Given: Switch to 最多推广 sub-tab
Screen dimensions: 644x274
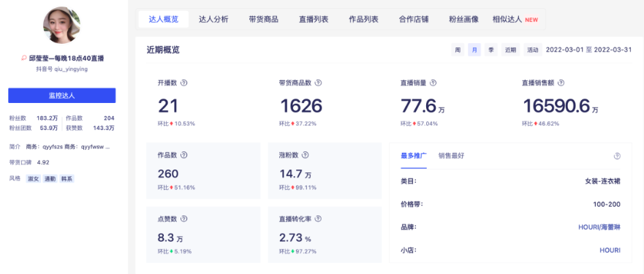Looking at the screenshot, I should (x=414, y=156).
